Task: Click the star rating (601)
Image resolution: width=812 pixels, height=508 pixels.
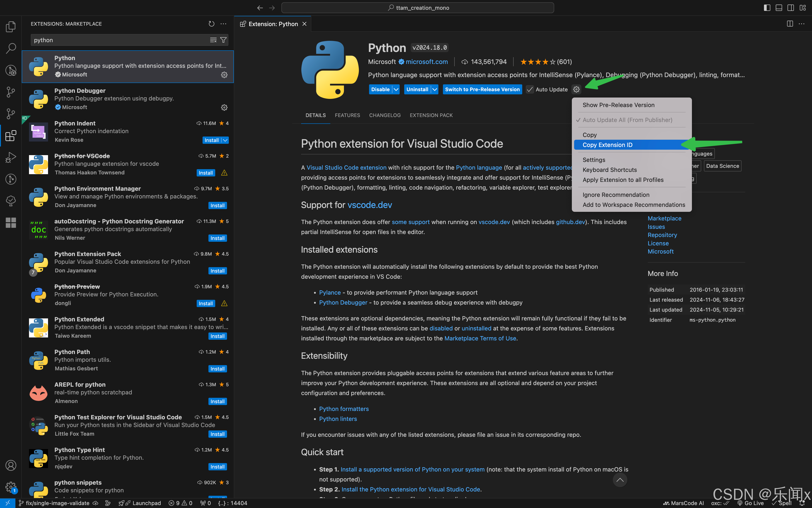Action: 546,62
